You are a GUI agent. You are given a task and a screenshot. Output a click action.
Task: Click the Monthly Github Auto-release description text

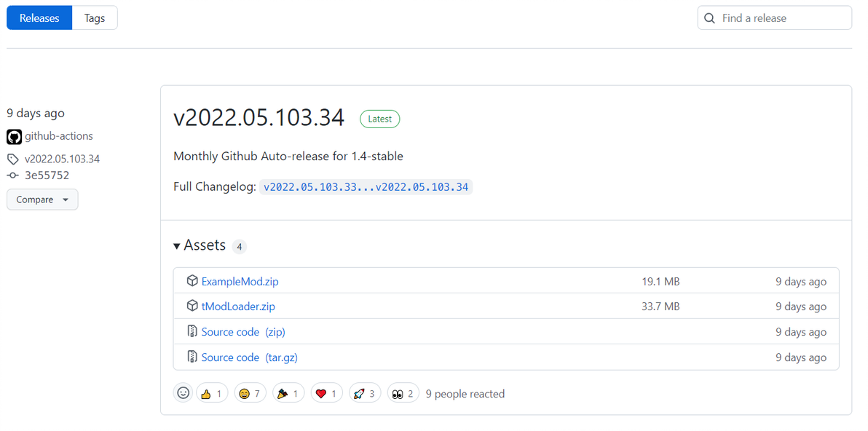coord(288,156)
